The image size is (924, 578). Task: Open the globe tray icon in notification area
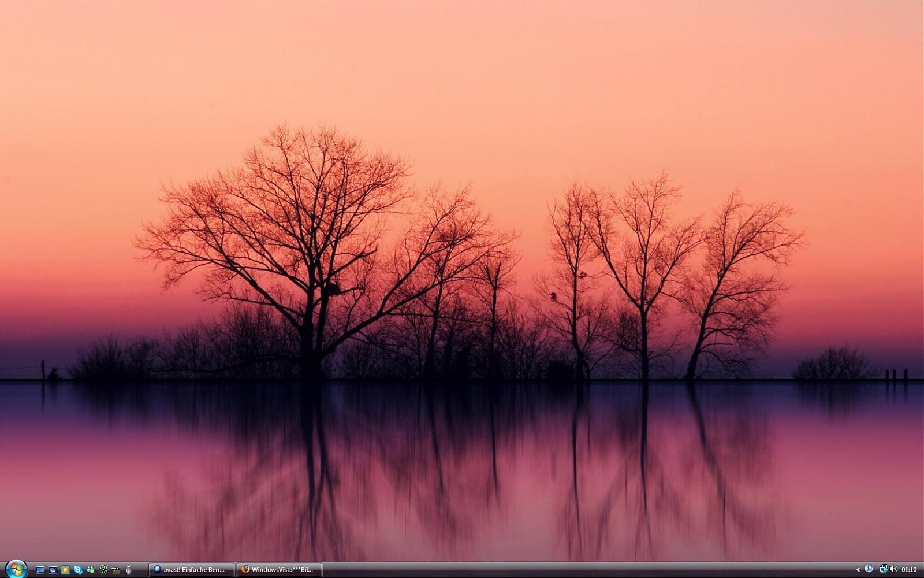coord(869,569)
